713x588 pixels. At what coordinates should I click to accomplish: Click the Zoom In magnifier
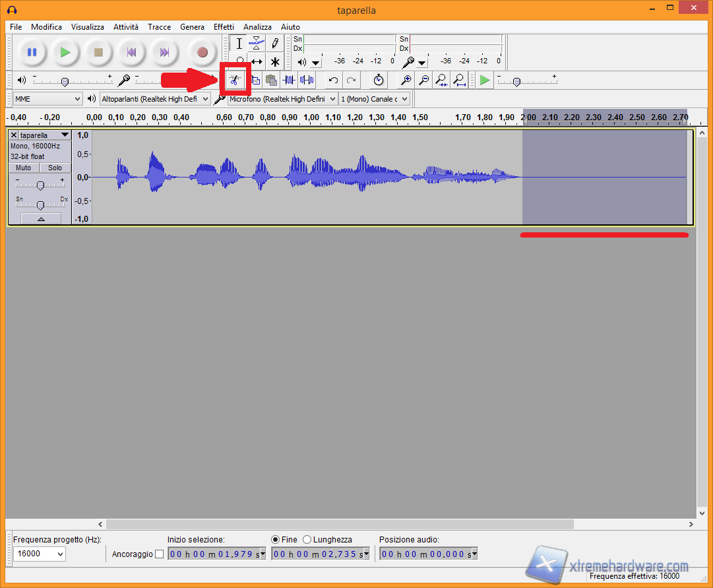406,81
